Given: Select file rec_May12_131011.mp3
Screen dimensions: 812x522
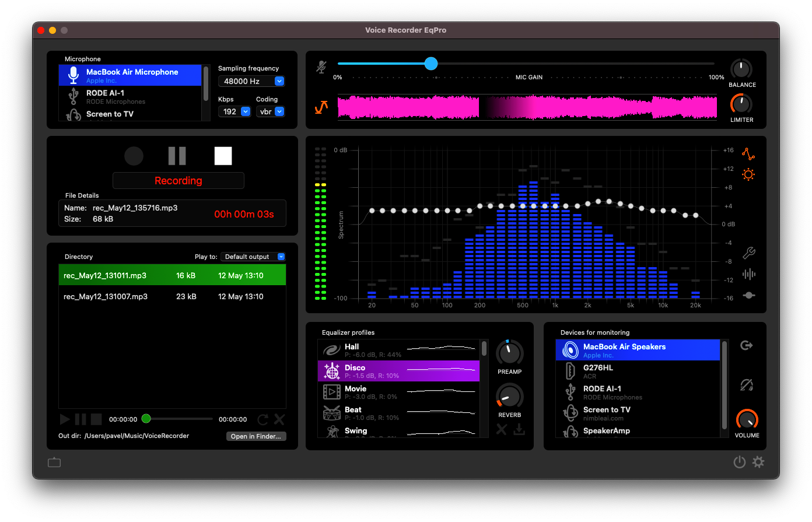Looking at the screenshot, I should point(172,275).
